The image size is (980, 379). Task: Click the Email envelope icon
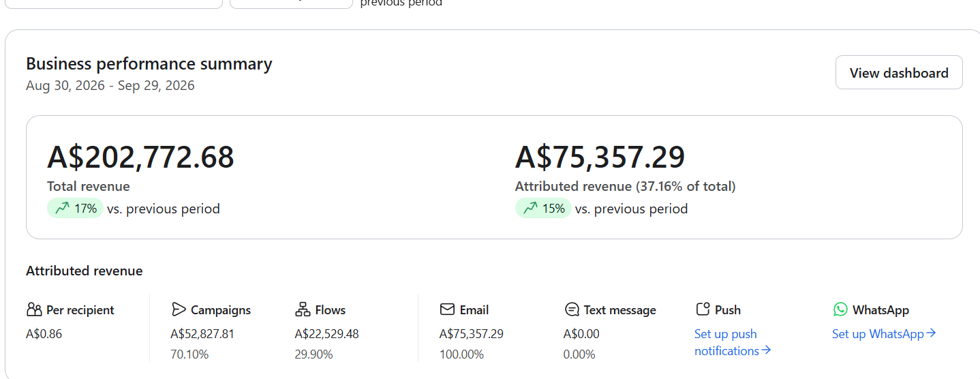coord(447,309)
